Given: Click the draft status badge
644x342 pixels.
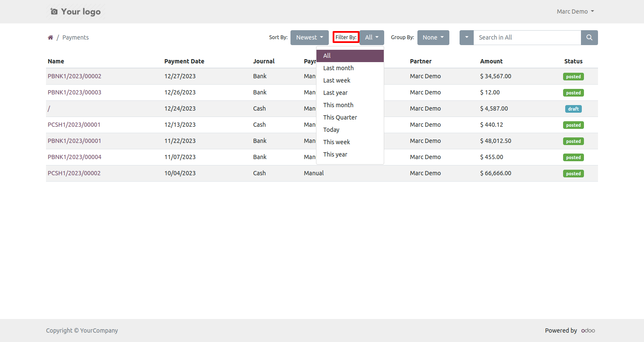Looking at the screenshot, I should coord(573,109).
